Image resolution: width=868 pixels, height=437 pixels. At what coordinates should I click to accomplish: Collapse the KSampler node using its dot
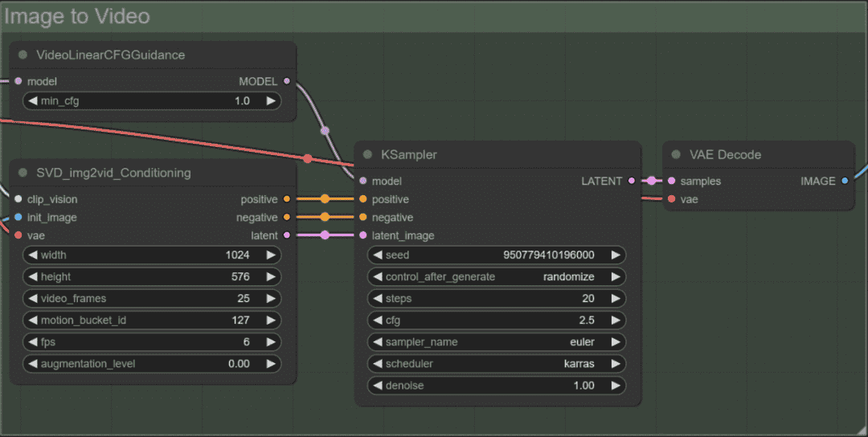(367, 154)
